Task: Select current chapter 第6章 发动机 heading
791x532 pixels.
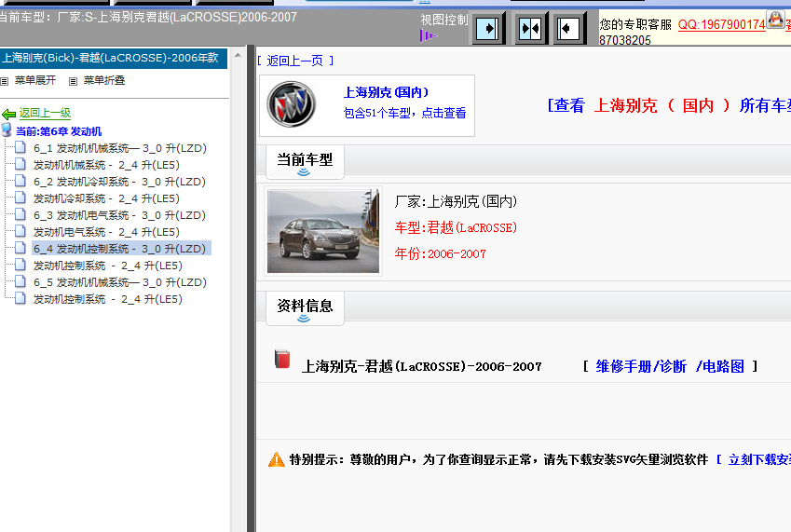Action: 59,131
